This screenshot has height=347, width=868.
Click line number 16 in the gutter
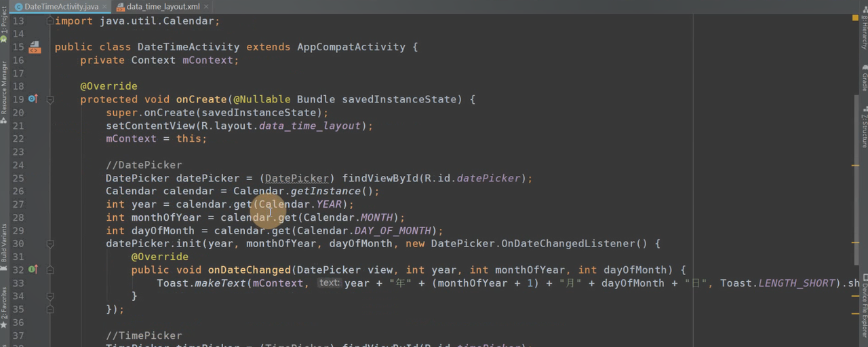pyautogui.click(x=18, y=60)
